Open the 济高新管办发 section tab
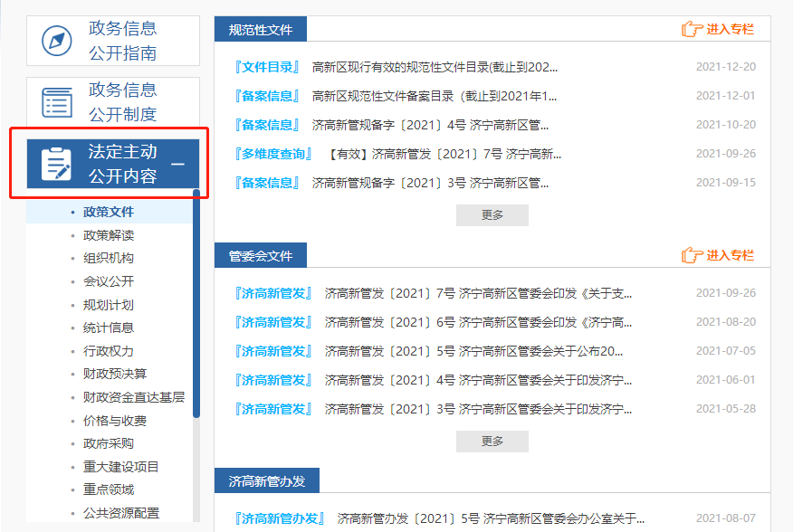 point(267,481)
